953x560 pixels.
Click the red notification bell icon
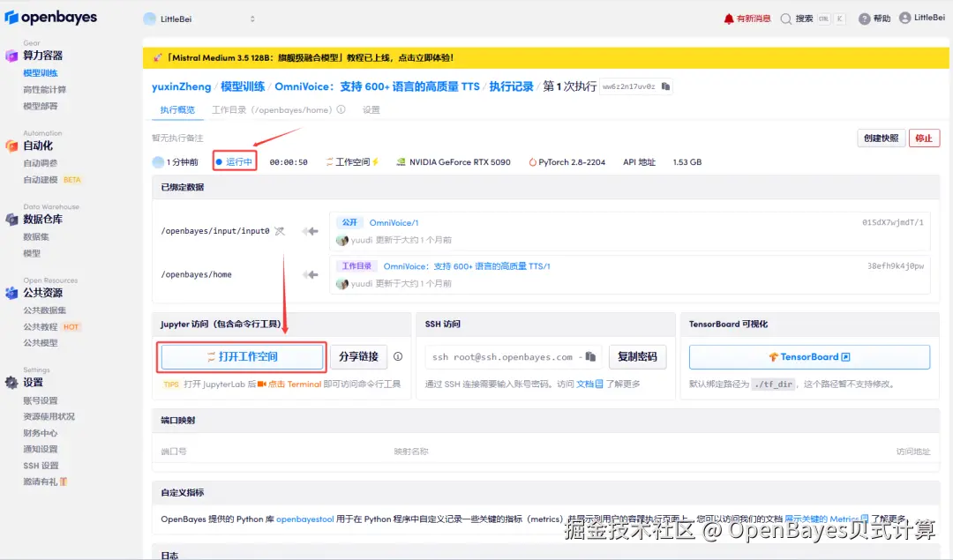pos(729,19)
